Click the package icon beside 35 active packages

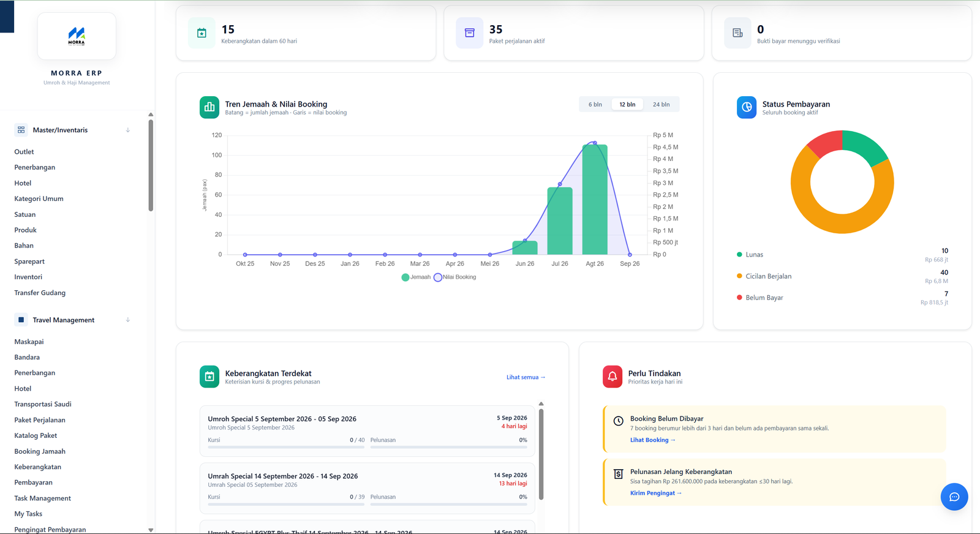470,33
